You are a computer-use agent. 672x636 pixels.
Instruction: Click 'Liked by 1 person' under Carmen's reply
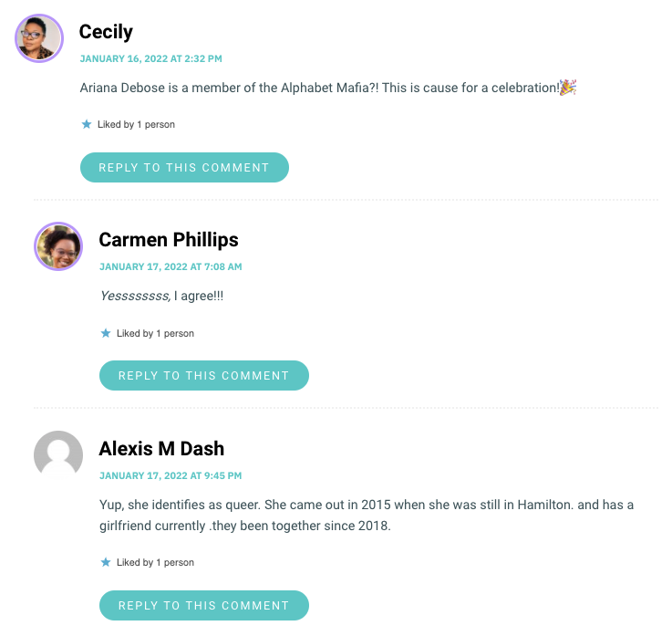(x=155, y=333)
